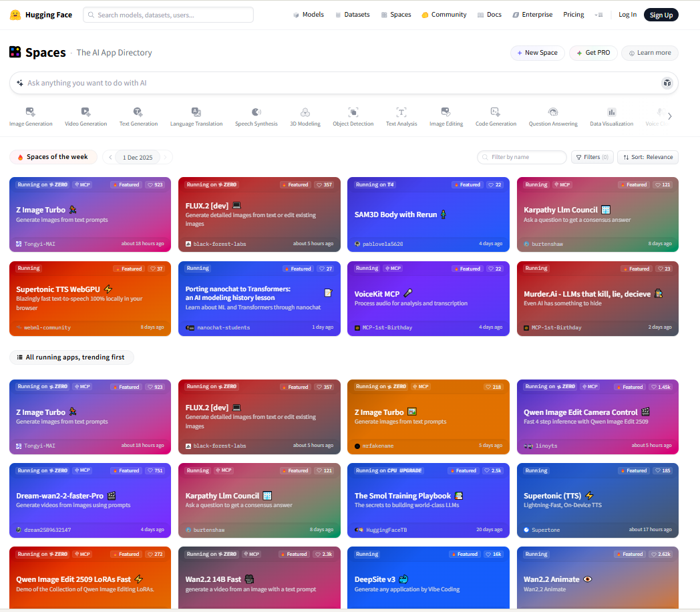Open Docs in top navigation
This screenshot has height=612, width=700.
[x=490, y=15]
